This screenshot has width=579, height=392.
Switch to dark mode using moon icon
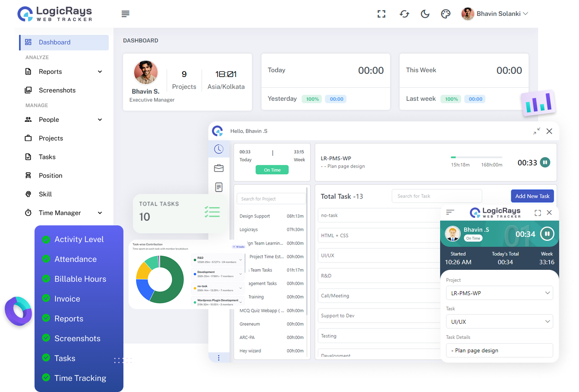pyautogui.click(x=425, y=14)
